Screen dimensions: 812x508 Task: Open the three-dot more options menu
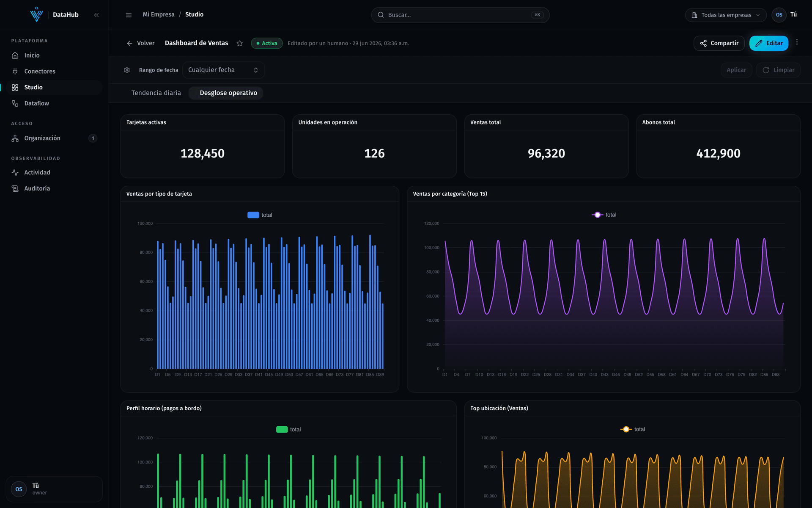coord(797,42)
